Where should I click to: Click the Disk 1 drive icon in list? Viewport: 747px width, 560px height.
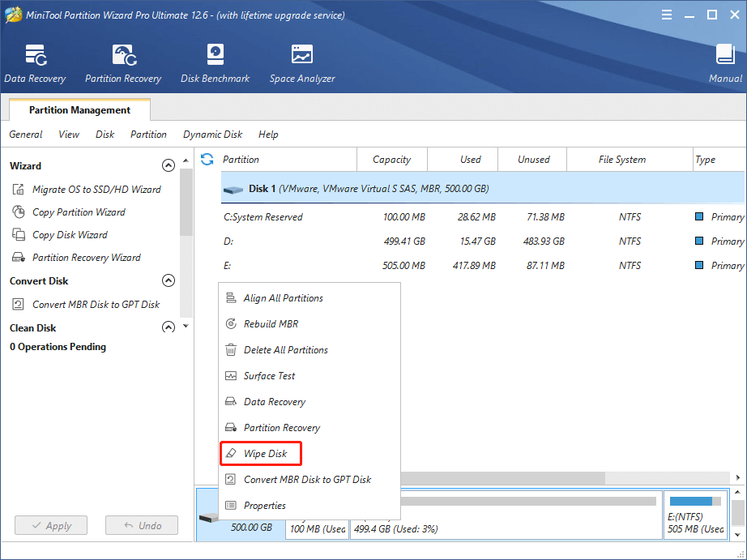(x=233, y=190)
